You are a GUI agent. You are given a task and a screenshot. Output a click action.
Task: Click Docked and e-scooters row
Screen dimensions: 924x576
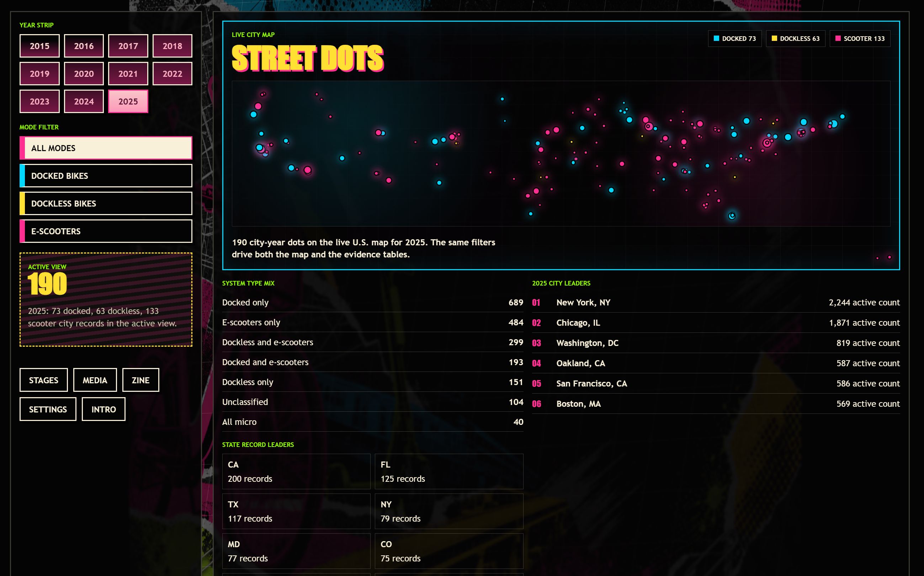click(x=373, y=362)
